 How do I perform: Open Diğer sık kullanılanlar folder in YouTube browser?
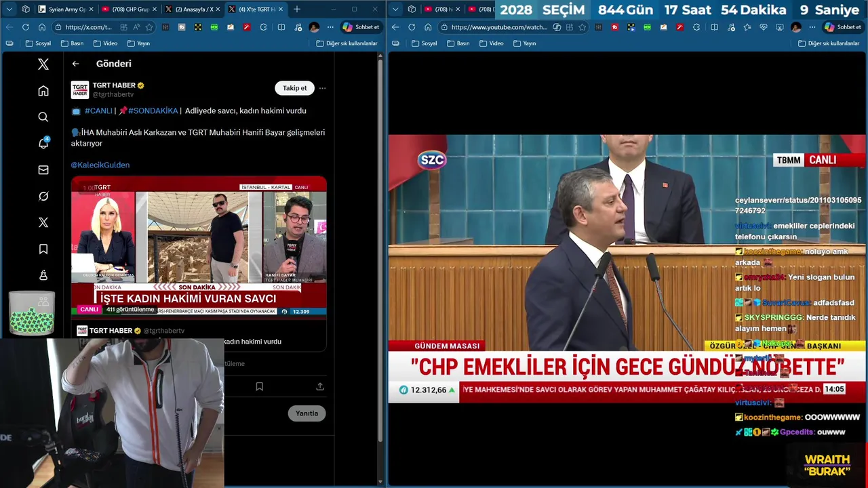(x=829, y=43)
